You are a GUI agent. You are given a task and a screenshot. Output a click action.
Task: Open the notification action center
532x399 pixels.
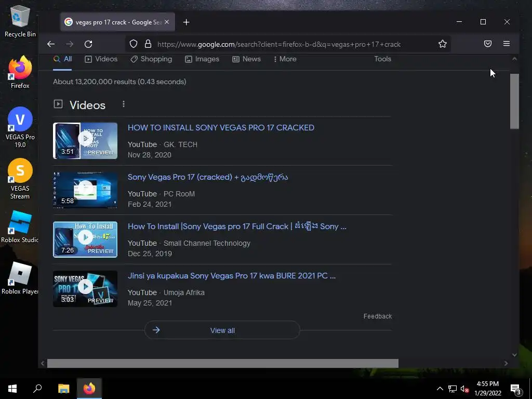[x=515, y=389]
